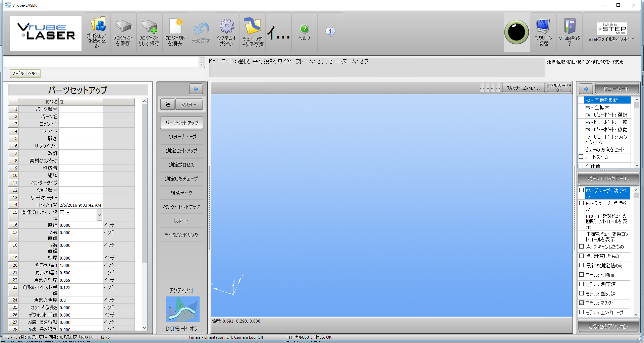Click the green ヘルプ question icon
The height and width of the screenshot is (343, 644).
pos(304,29)
